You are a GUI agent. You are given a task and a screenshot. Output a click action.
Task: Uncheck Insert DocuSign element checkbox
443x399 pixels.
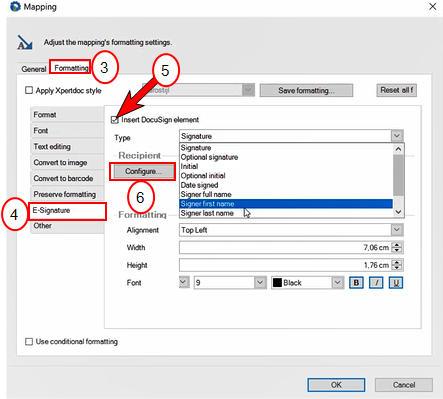[115, 120]
